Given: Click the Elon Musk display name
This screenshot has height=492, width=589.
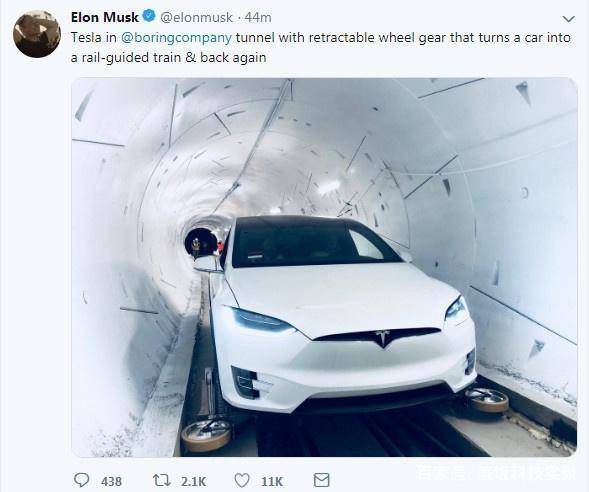Looking at the screenshot, I should coord(105,17).
